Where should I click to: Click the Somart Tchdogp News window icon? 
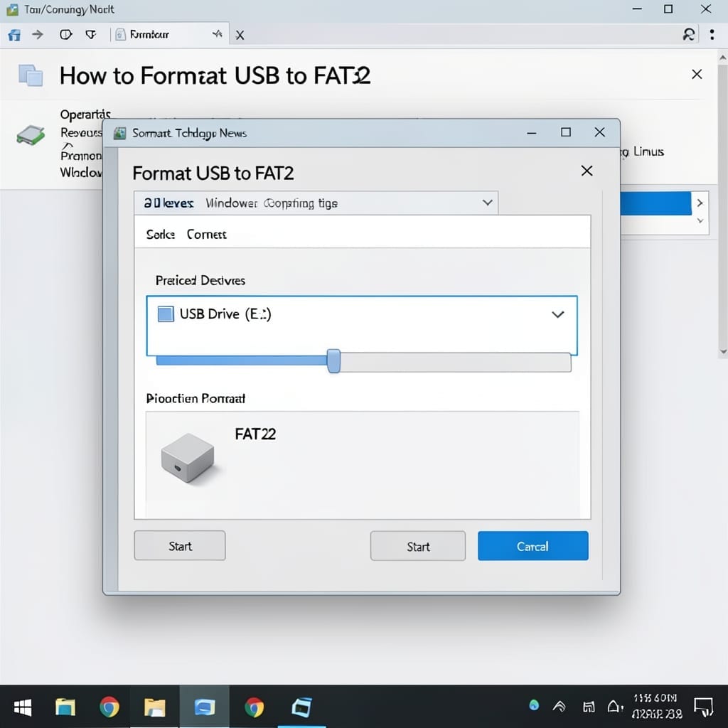click(x=119, y=133)
